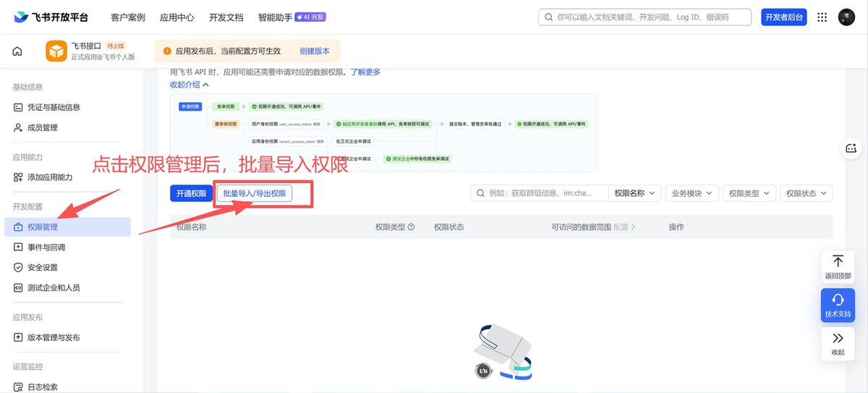This screenshot has height=393, width=868.
Task: Open the apps grid icon
Action: coord(822,17)
